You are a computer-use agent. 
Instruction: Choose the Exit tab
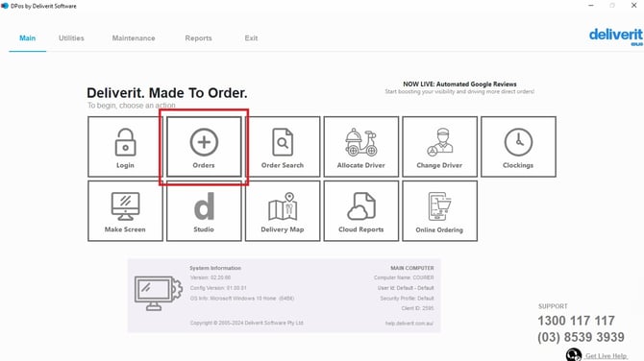tap(252, 38)
